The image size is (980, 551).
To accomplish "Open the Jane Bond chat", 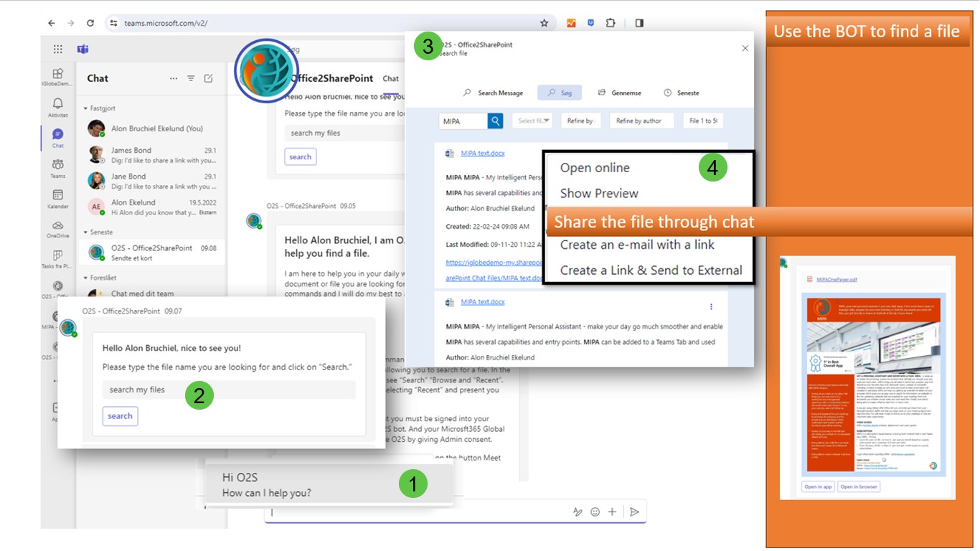I will [x=150, y=181].
